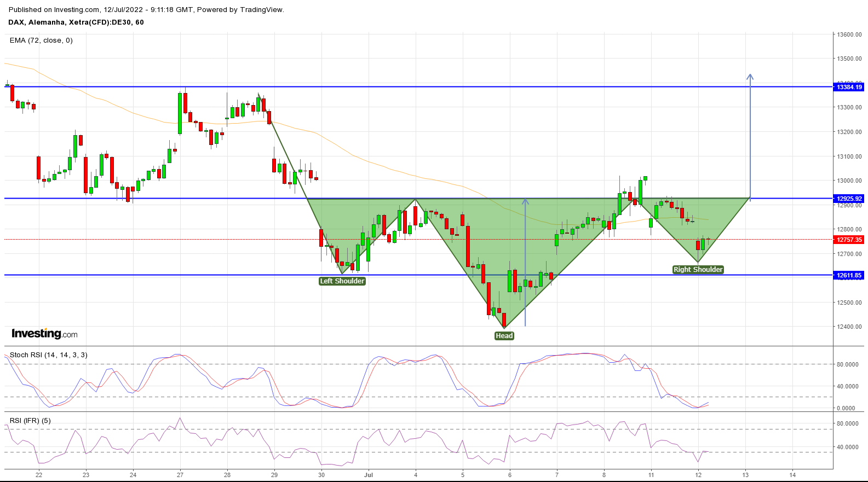The height and width of the screenshot is (482, 868).
Task: Select the 12400.00 price axis label
Action: click(x=849, y=327)
